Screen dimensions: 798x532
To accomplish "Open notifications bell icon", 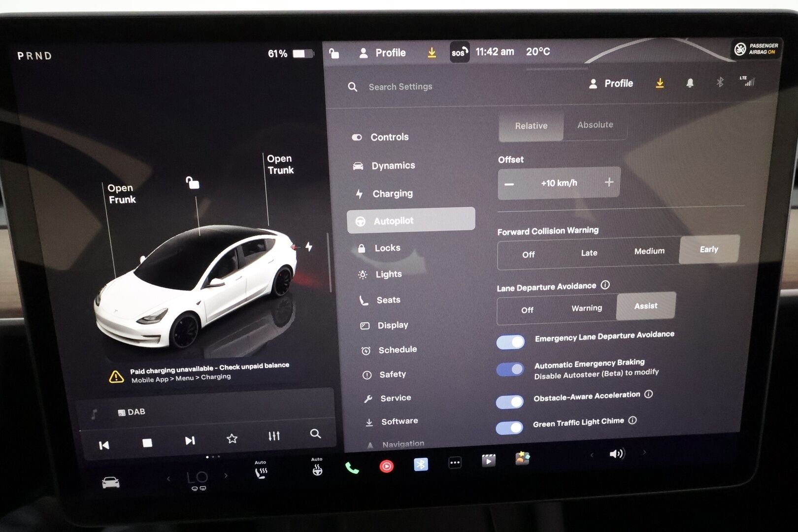I will 690,83.
